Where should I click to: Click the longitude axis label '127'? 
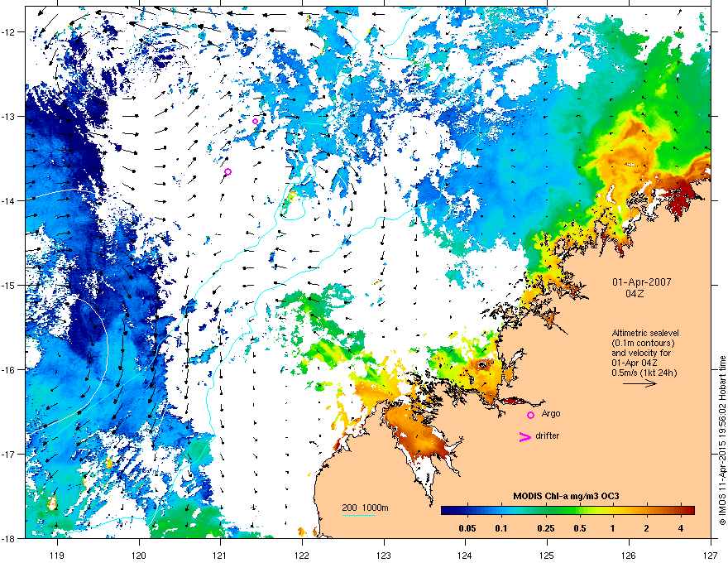[x=711, y=555]
